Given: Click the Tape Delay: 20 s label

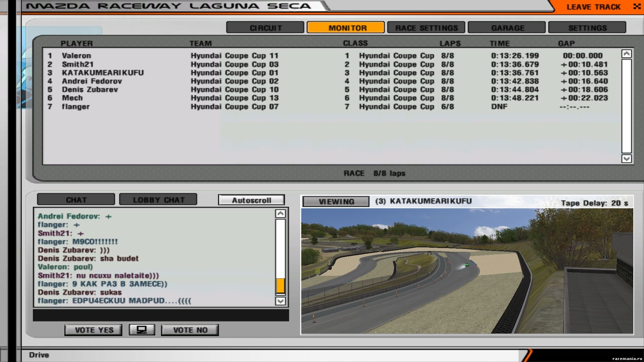Looking at the screenshot, I should [x=594, y=203].
